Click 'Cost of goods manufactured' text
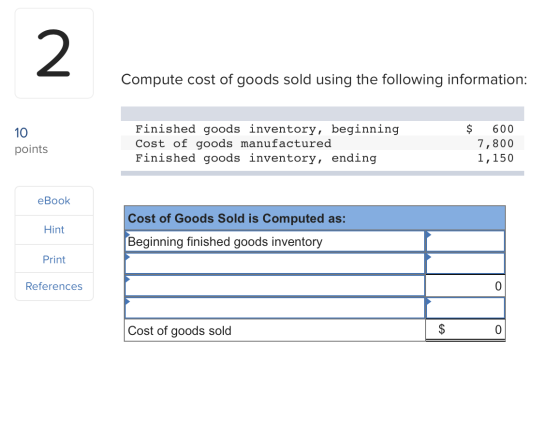Screen dimensions: 560x424 (233, 143)
